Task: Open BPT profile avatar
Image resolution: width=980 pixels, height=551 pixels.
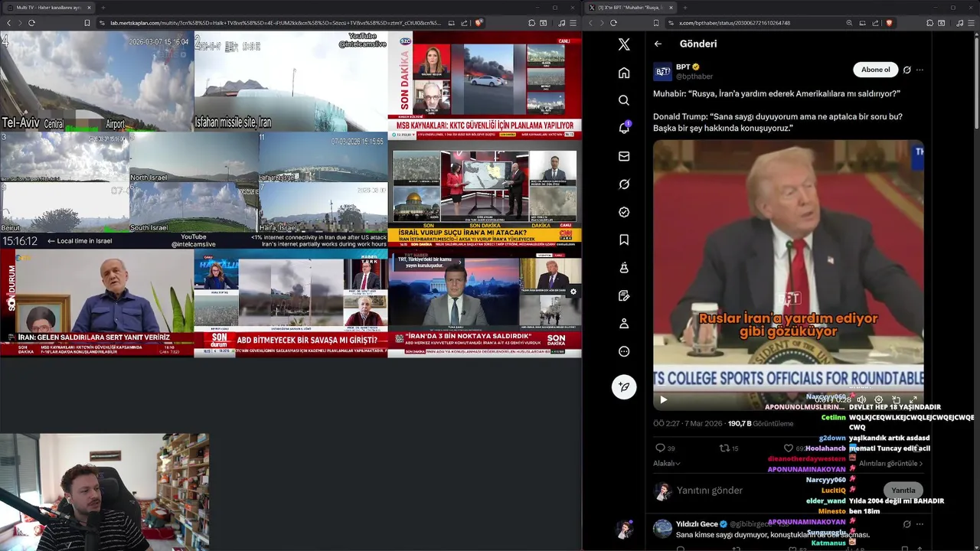Action: (662, 72)
